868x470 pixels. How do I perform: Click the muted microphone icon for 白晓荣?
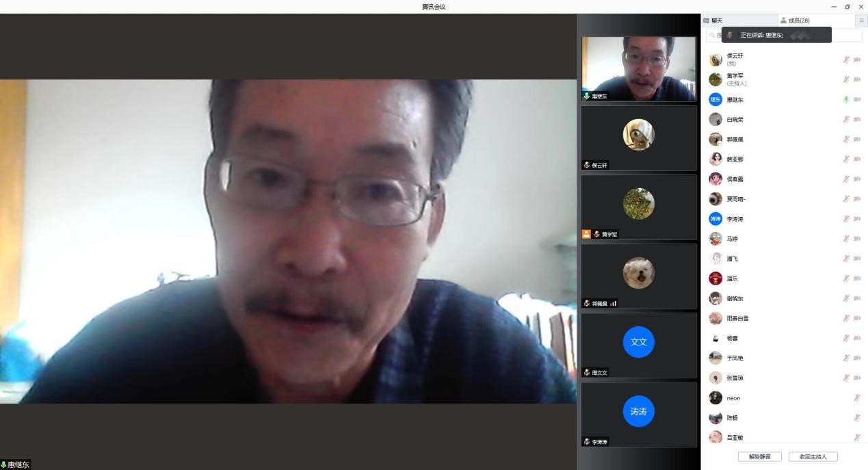(x=846, y=120)
